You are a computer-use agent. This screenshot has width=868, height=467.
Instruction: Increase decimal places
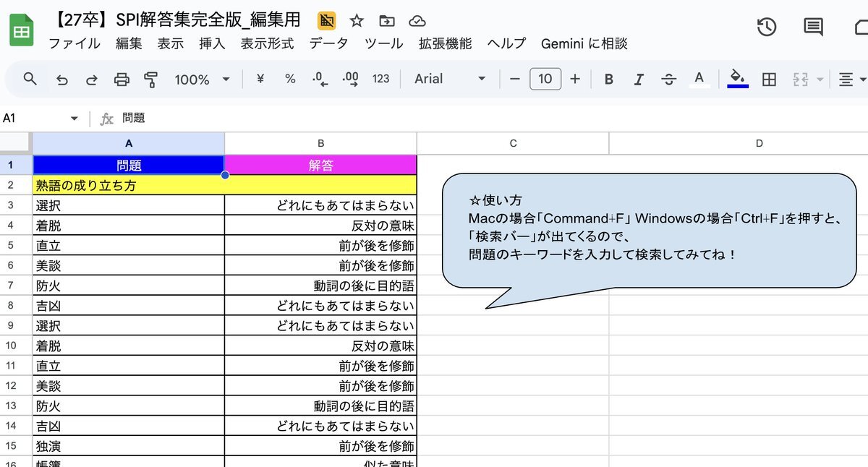(350, 79)
